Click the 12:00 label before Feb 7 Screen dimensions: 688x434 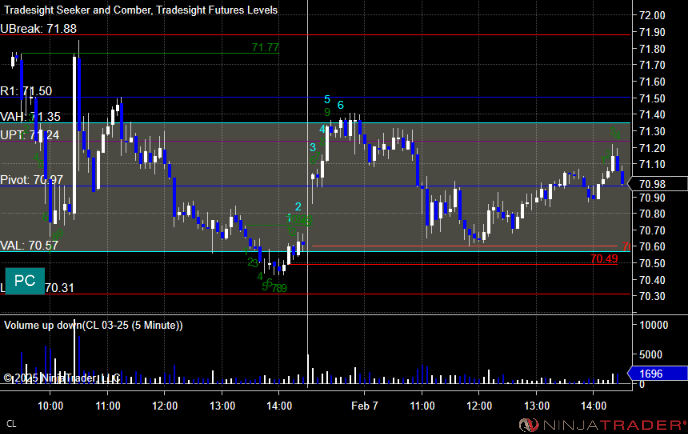coord(165,406)
